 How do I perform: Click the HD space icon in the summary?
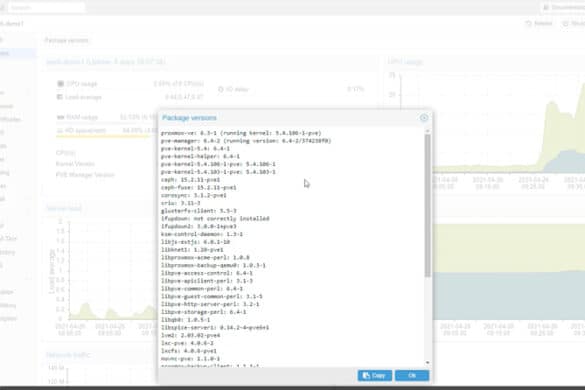[x=60, y=131]
